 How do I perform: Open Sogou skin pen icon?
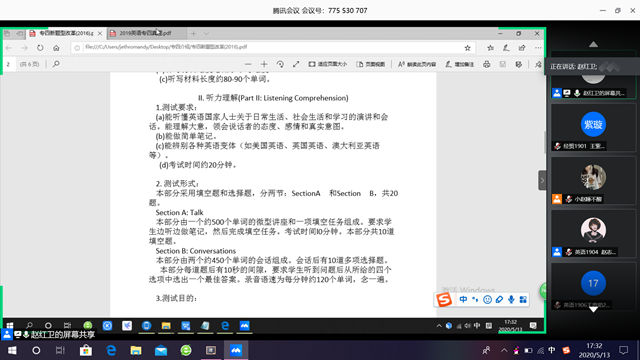pos(499,300)
